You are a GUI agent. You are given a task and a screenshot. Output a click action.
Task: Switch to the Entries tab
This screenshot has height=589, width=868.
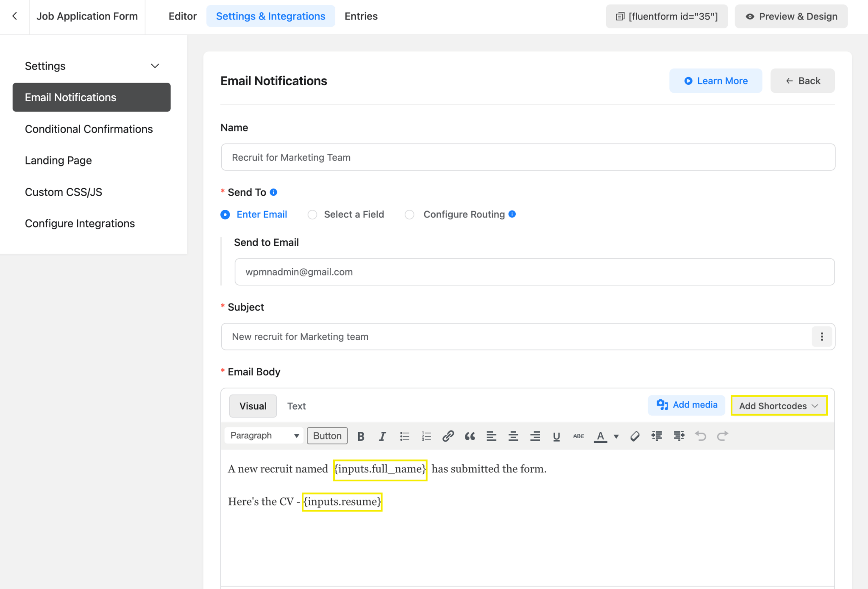click(361, 16)
